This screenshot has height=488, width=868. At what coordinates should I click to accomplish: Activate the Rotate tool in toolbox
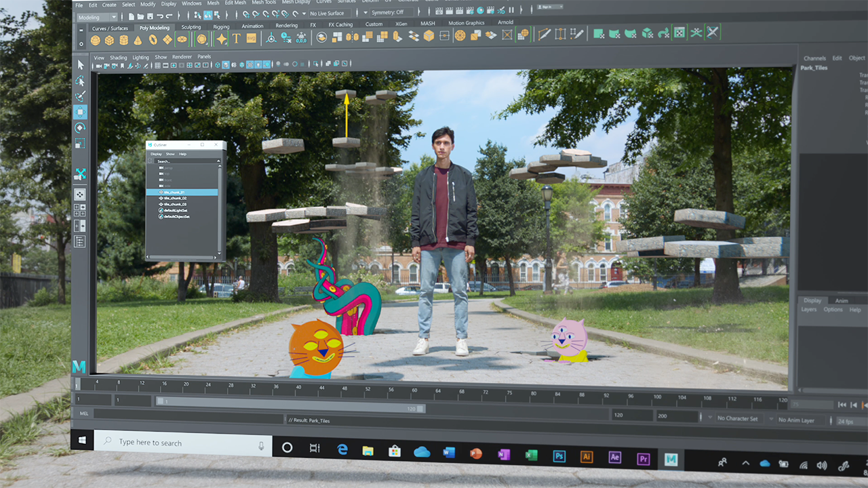click(80, 127)
